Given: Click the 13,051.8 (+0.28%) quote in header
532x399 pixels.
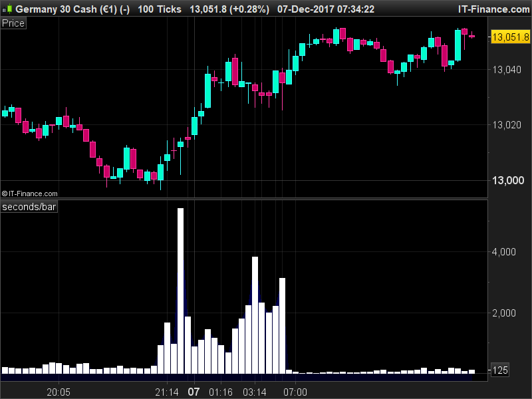Looking at the screenshot, I should coord(229,9).
